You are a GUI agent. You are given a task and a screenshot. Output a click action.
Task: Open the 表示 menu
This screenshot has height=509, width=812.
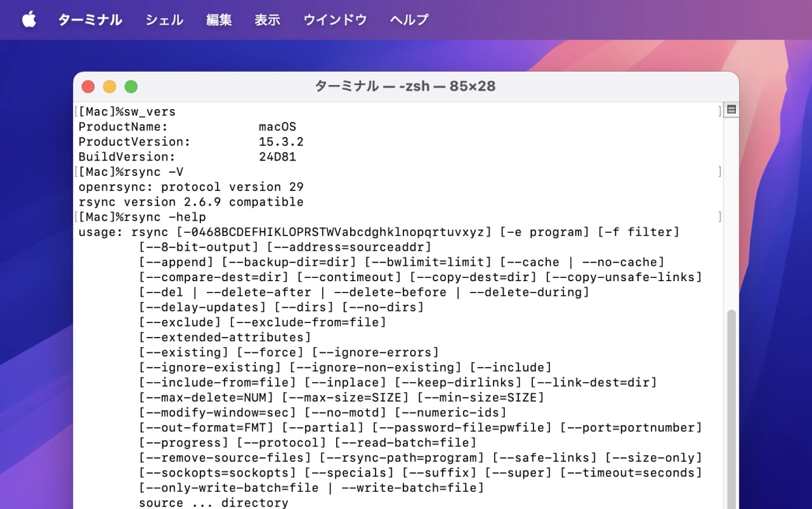(267, 20)
